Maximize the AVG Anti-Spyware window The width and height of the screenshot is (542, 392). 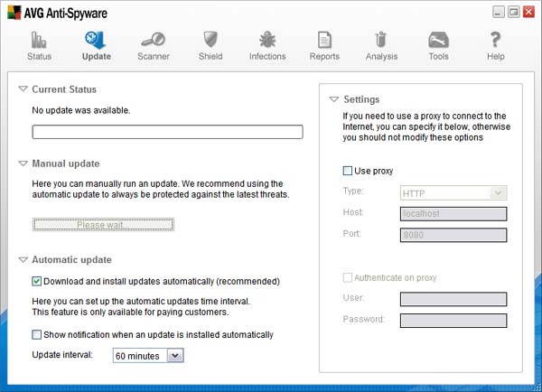pyautogui.click(x=514, y=12)
